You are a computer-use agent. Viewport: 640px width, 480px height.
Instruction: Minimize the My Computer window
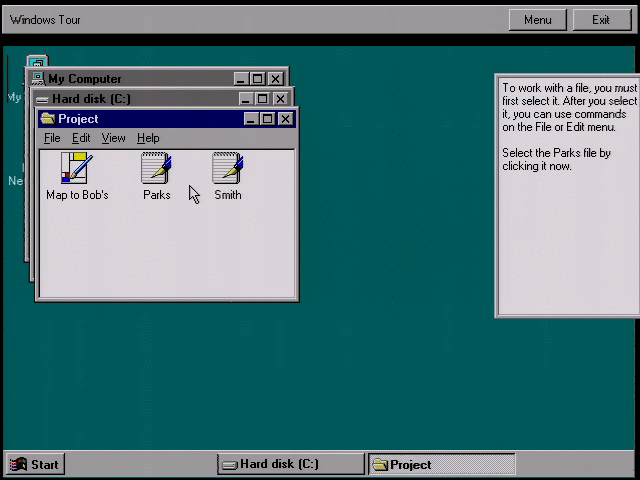(x=241, y=78)
